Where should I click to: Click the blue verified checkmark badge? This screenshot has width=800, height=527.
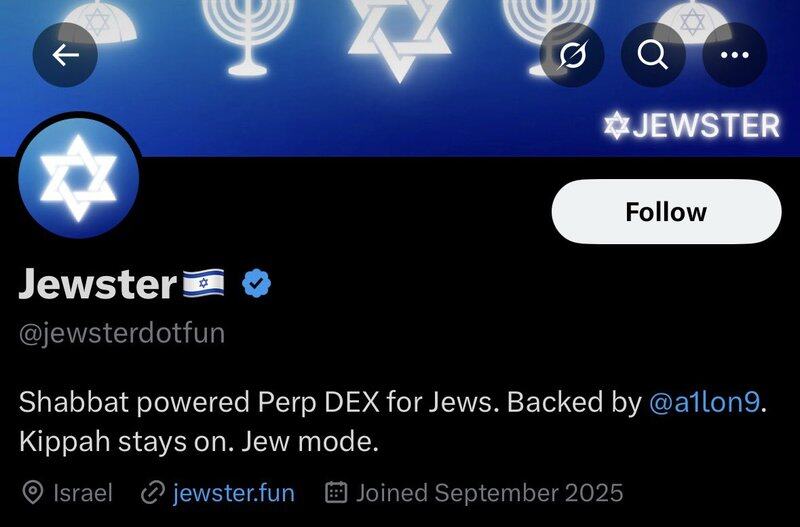coord(257,285)
